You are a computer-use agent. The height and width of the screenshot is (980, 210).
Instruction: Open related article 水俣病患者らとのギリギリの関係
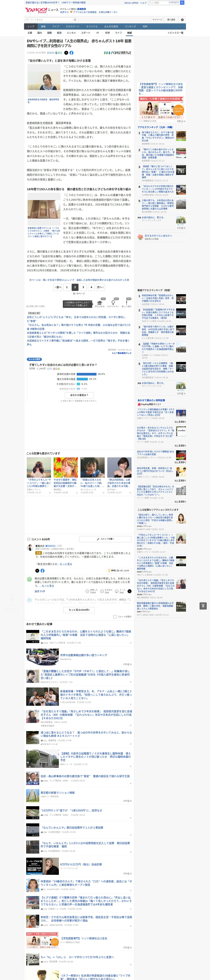coord(78,335)
